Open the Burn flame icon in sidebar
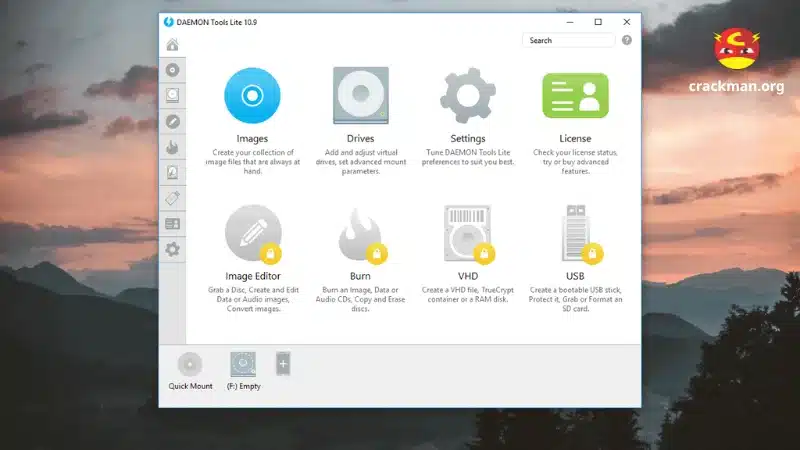 172,147
